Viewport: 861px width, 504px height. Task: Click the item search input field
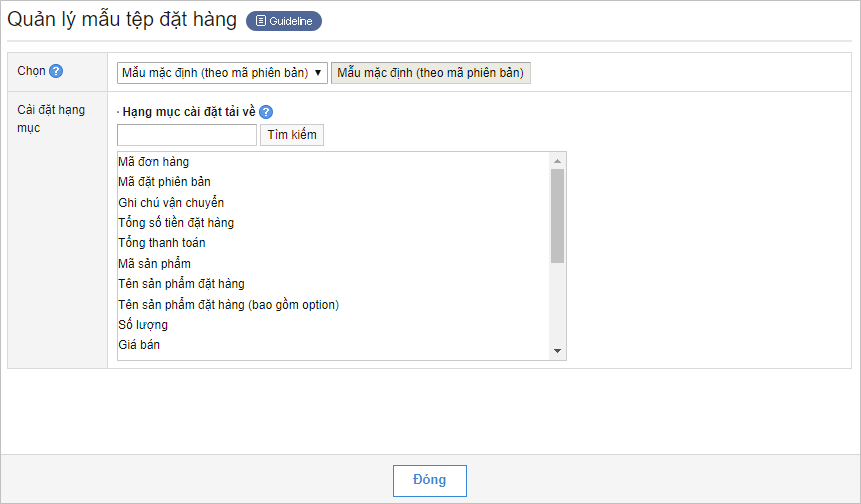(187, 135)
